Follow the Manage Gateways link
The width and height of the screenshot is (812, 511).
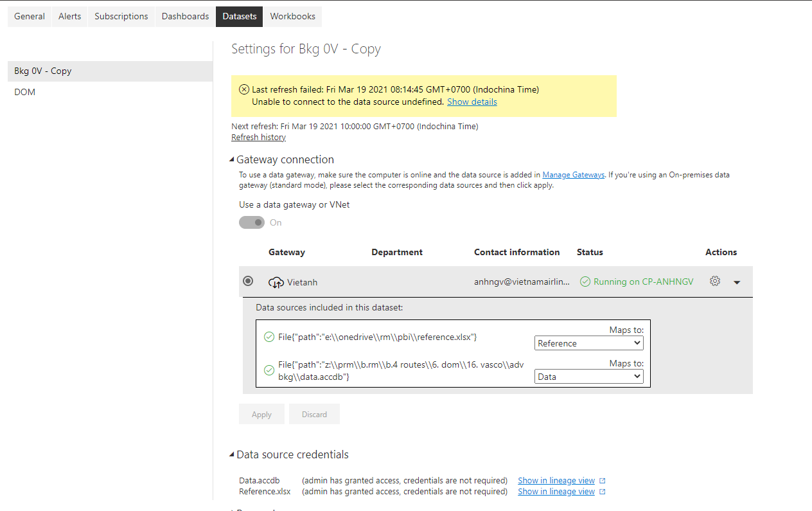tap(573, 174)
